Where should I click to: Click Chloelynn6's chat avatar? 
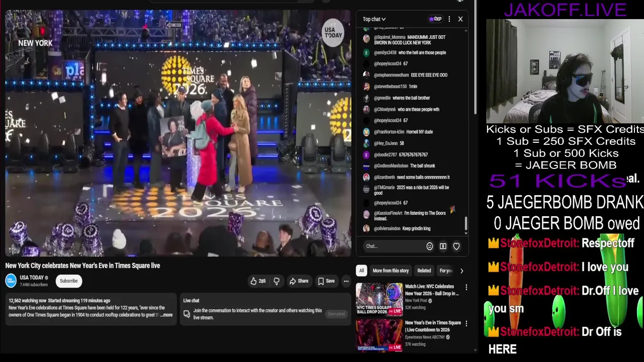pyautogui.click(x=366, y=109)
